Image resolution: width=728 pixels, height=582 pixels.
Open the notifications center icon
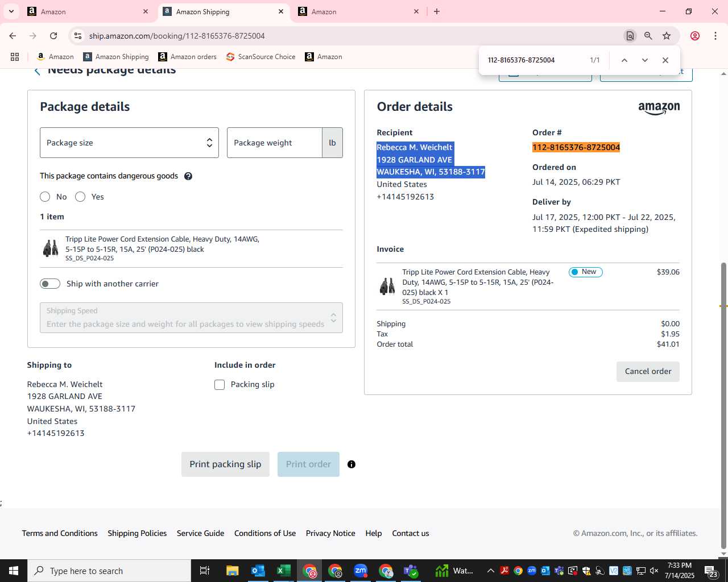[711, 571]
